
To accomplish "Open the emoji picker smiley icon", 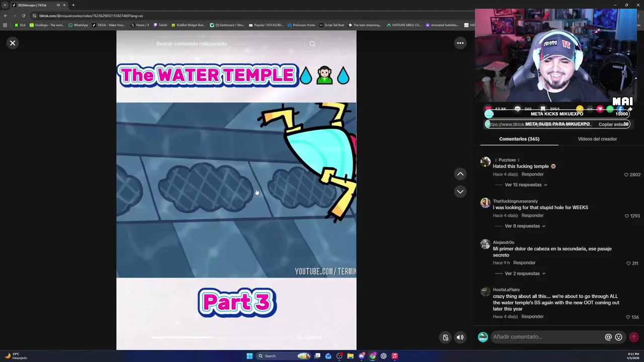I will coord(618,337).
